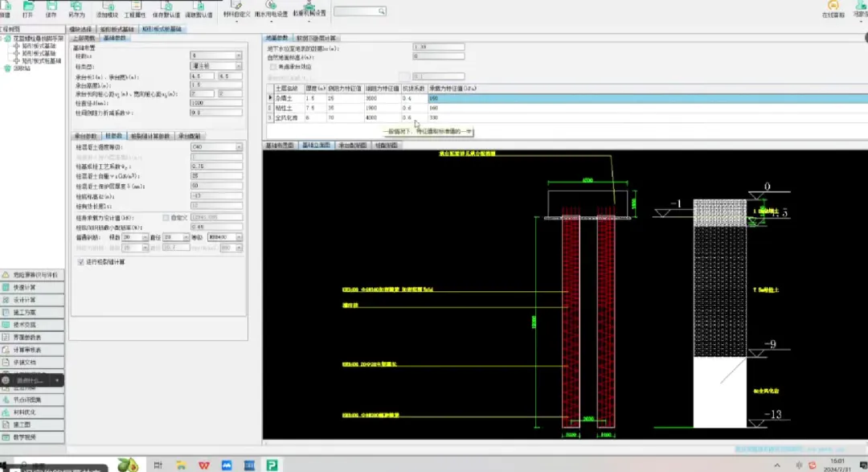Open 设计计算 sidebar item
Image resolution: width=868 pixels, height=472 pixels.
pyautogui.click(x=32, y=300)
